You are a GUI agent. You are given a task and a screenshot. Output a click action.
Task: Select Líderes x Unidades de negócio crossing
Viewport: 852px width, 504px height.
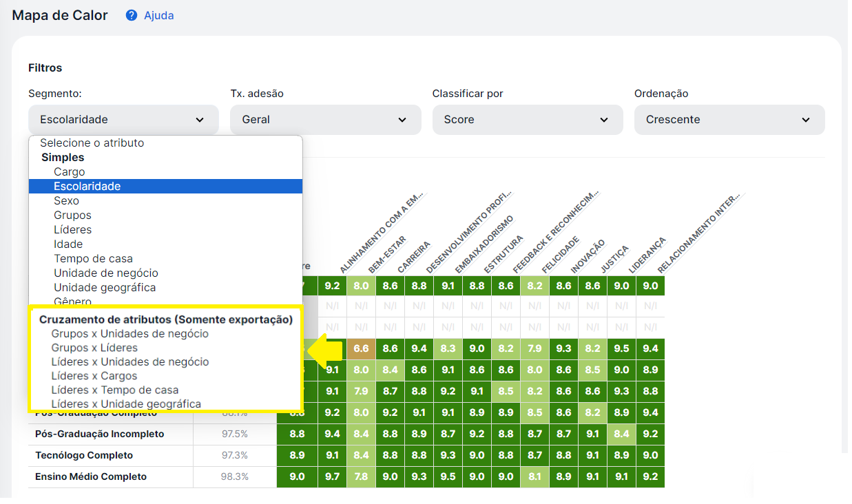pyautogui.click(x=130, y=362)
